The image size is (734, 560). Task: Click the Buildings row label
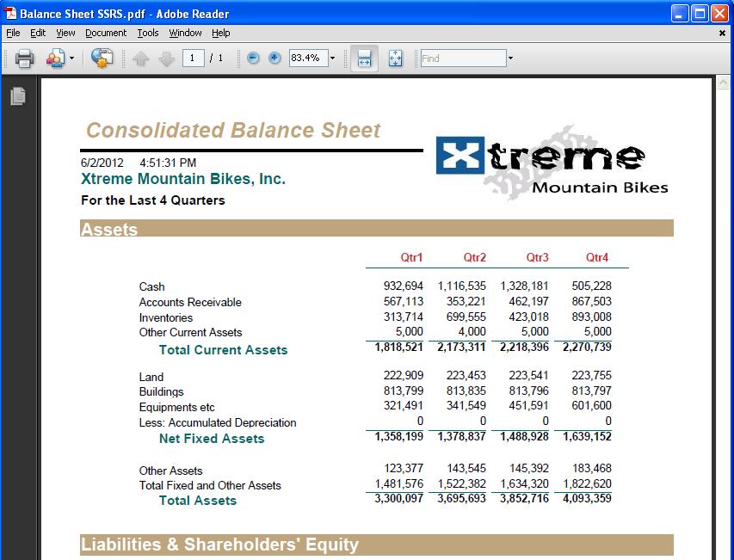[162, 391]
